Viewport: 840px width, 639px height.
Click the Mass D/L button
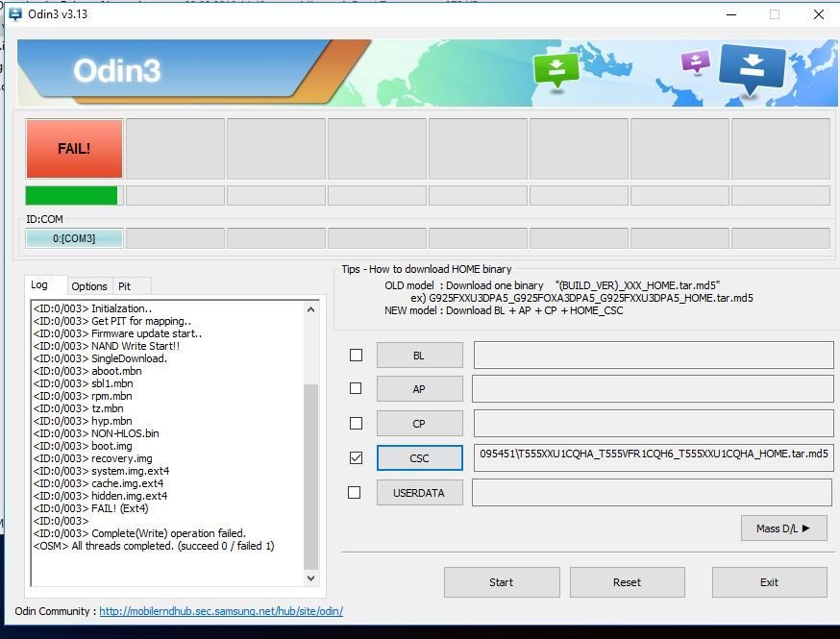783,528
